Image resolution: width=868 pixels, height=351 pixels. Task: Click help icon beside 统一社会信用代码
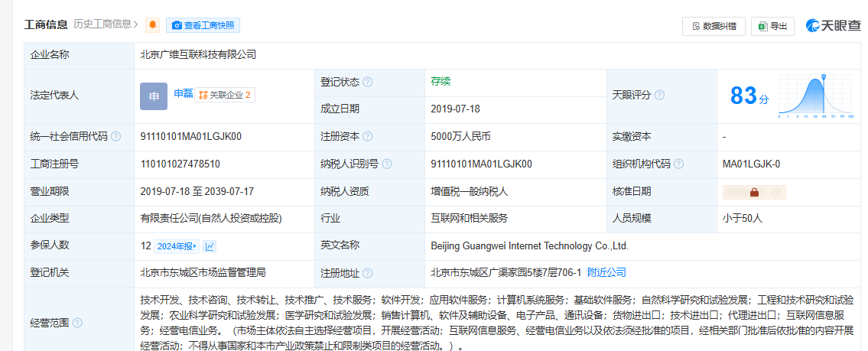115,137
